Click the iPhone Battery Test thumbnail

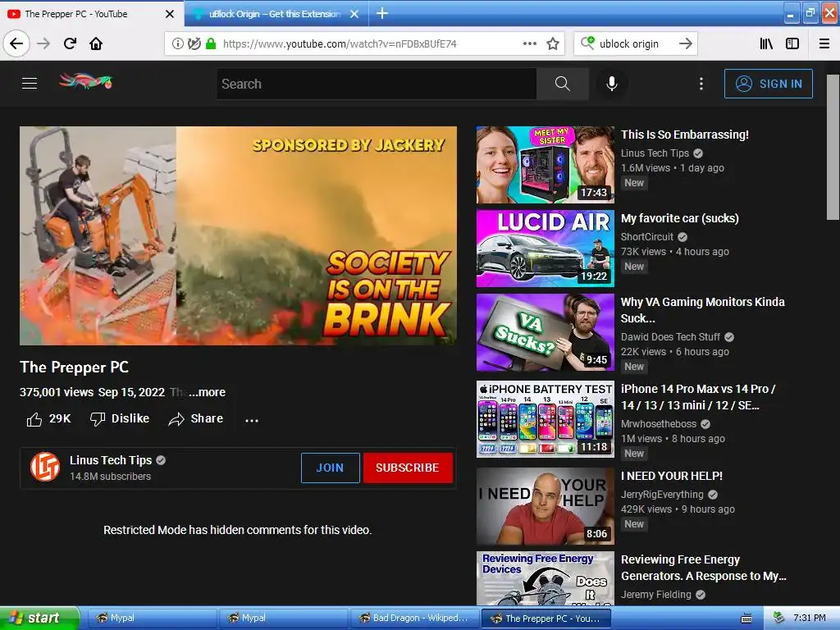pyautogui.click(x=546, y=419)
